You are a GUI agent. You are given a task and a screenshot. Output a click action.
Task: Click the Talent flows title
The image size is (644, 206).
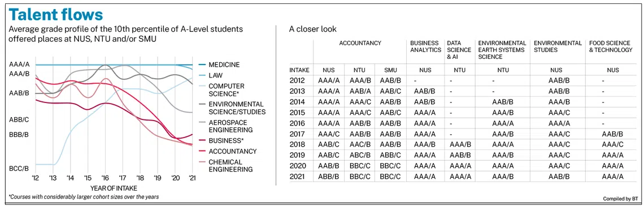point(55,15)
